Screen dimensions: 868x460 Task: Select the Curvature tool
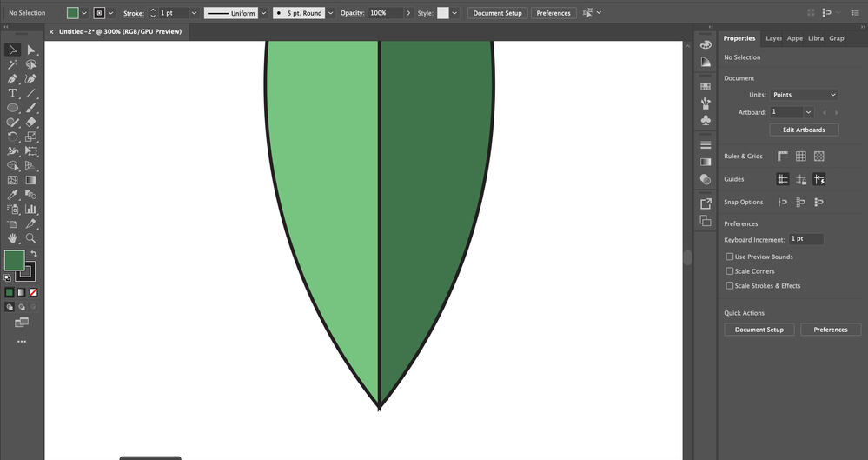(31, 79)
